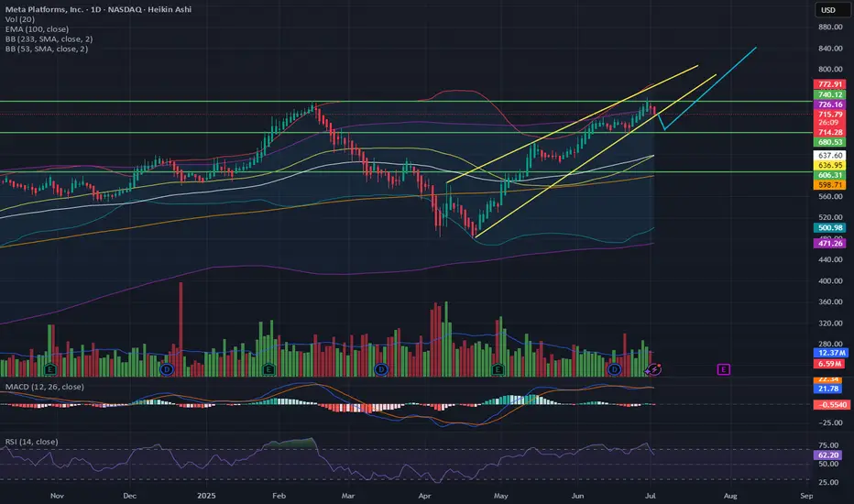The height and width of the screenshot is (504, 854).
Task: Click the green 680.53 price label
Action: tap(830, 142)
